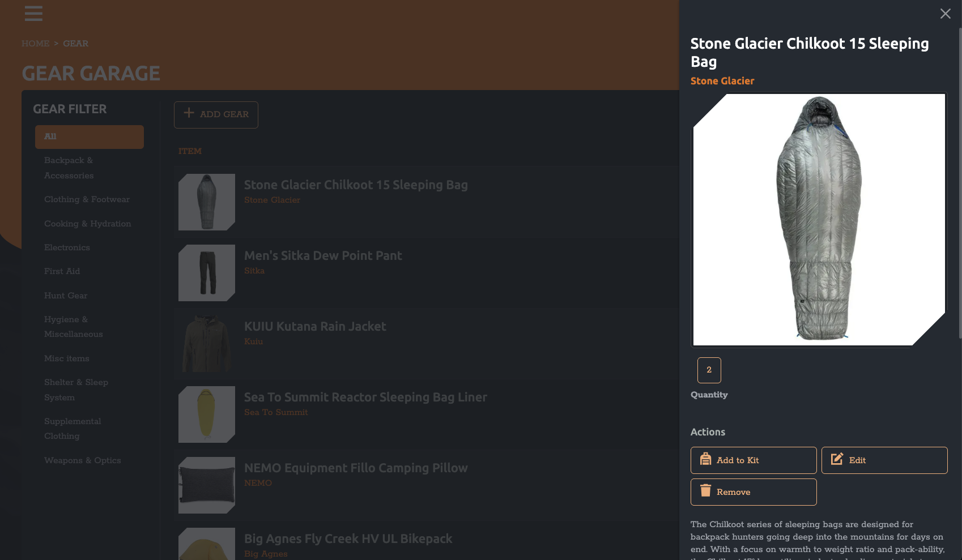This screenshot has height=560, width=962.
Task: Filter by Clothing & Footwear
Action: click(90, 199)
